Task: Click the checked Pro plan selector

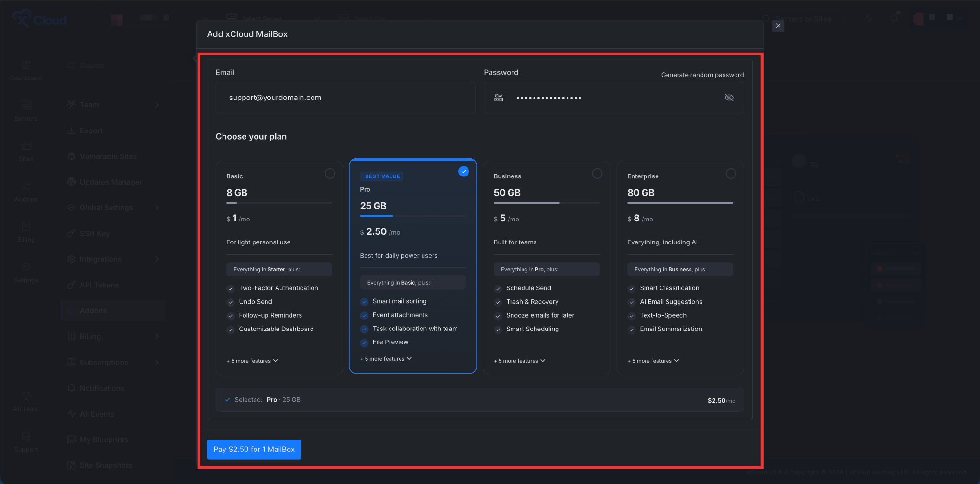Action: (x=464, y=171)
